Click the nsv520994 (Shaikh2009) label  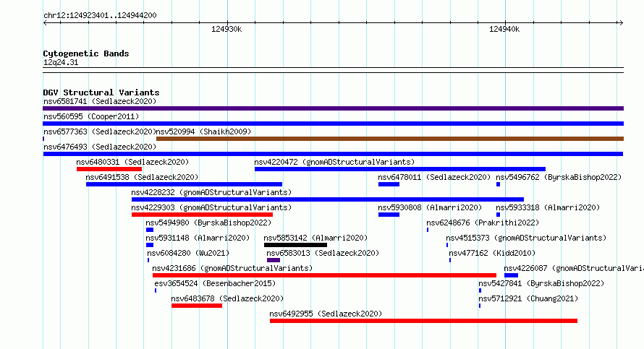pos(204,132)
